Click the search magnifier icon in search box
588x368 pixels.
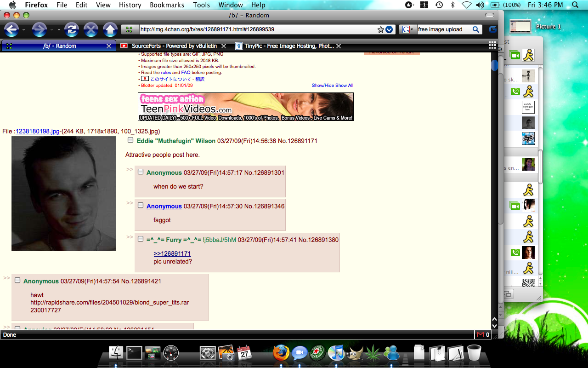476,29
